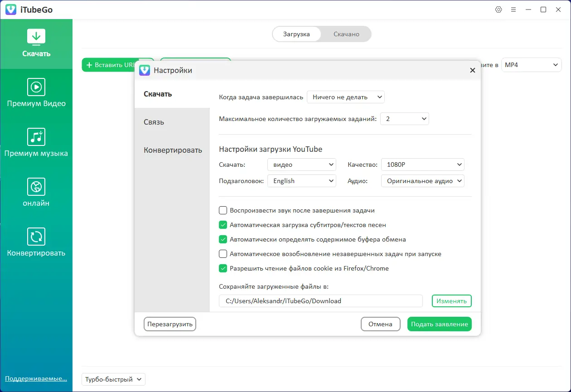Open the Турбо-быстрый speed dropdown
571x392 pixels.
point(114,379)
